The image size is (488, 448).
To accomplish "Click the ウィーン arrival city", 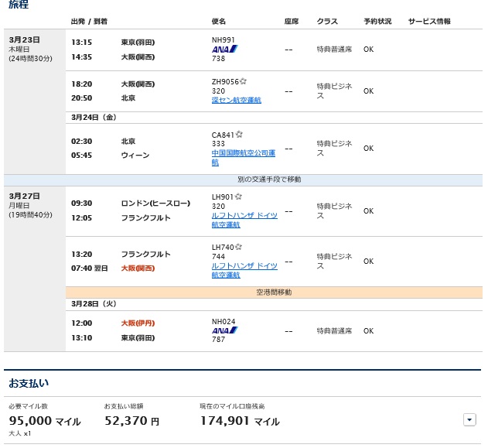I will [135, 156].
